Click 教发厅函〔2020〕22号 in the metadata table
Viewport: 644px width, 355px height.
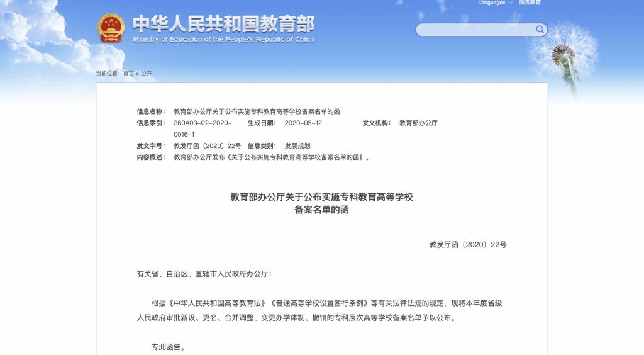[208, 146]
